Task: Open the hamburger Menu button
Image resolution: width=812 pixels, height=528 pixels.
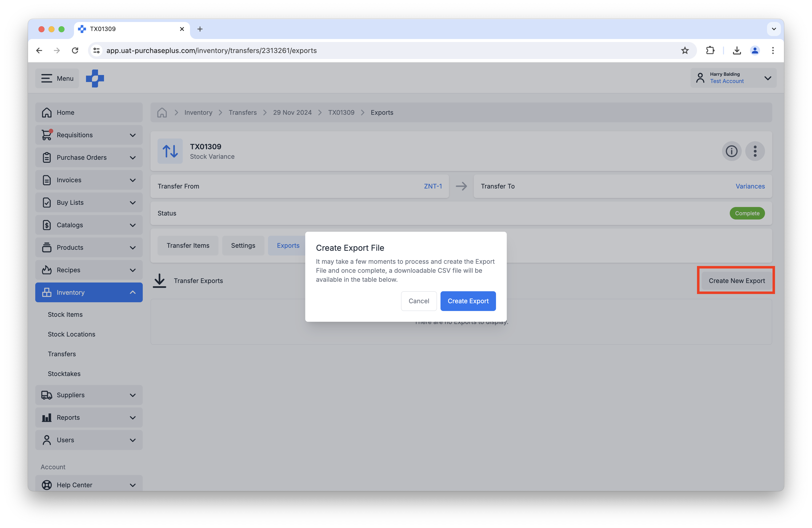Action: [57, 78]
